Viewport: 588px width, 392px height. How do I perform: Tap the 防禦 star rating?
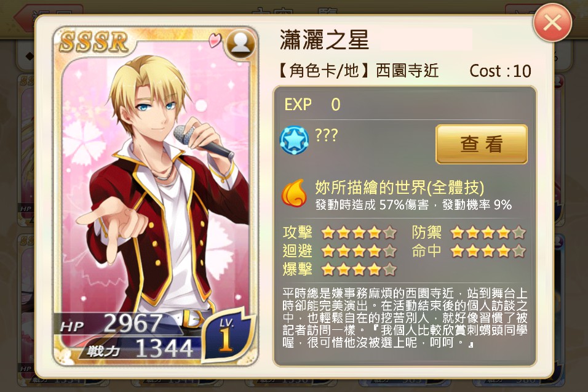coord(488,233)
